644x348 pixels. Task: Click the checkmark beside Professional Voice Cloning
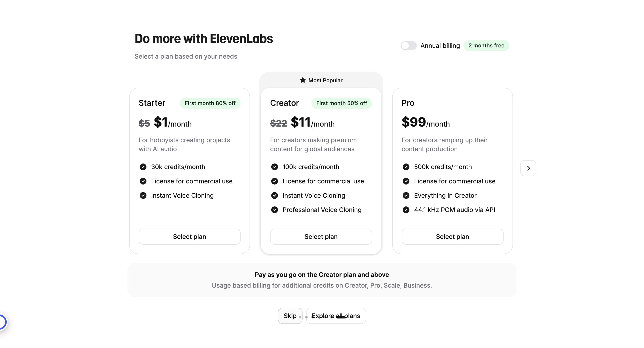tap(275, 210)
